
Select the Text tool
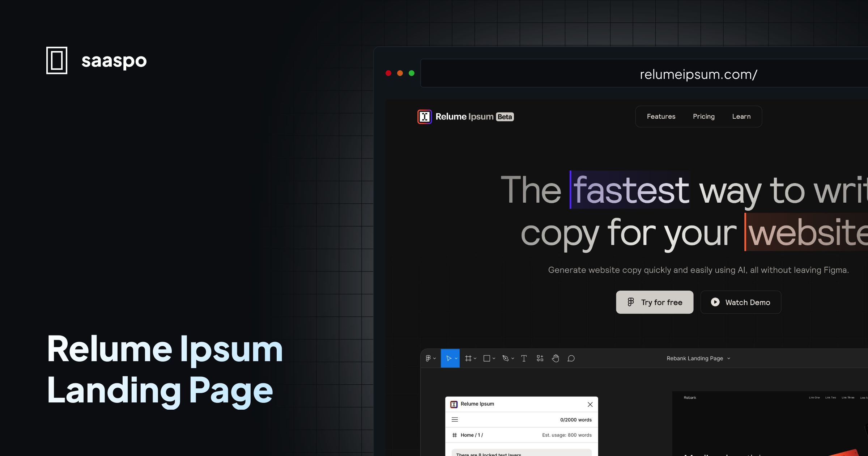click(524, 358)
